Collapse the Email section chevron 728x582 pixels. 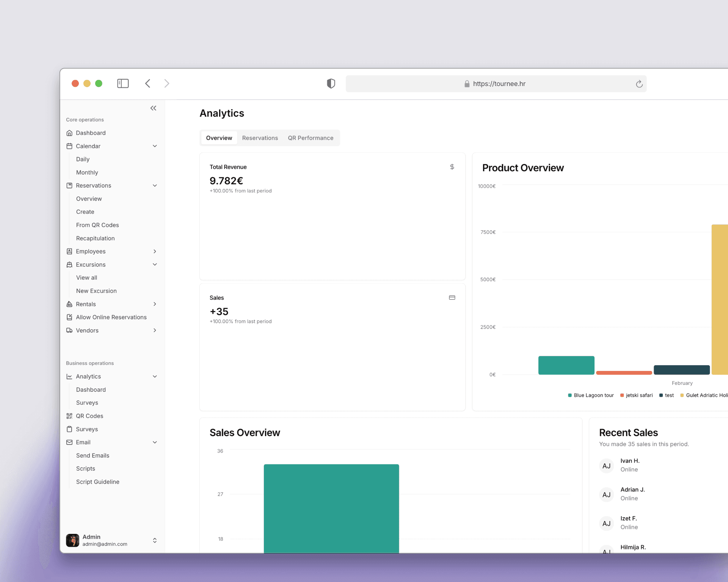tap(155, 442)
